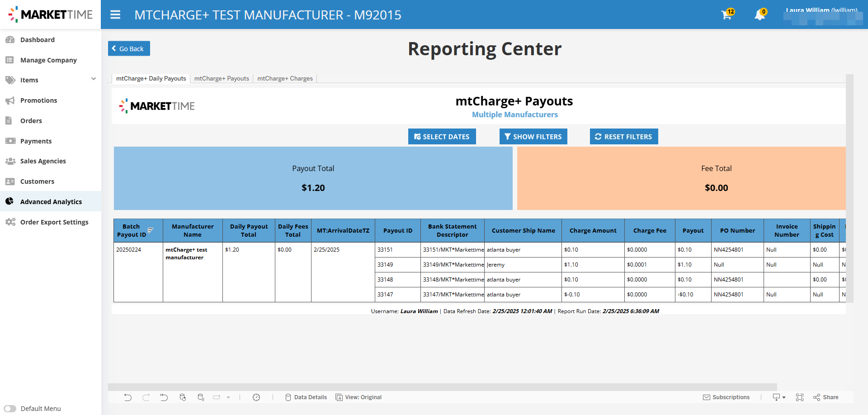Image resolution: width=868 pixels, height=415 pixels.
Task: Click View: Original button
Action: tap(359, 397)
